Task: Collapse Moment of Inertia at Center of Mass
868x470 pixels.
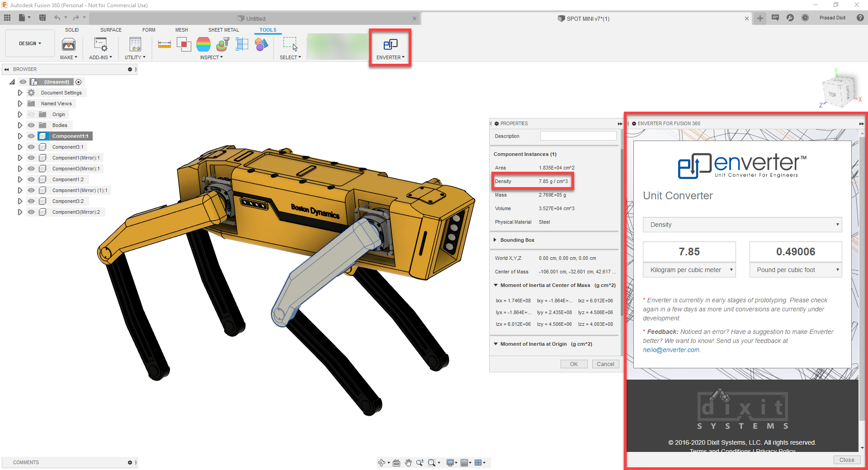Action: point(495,285)
